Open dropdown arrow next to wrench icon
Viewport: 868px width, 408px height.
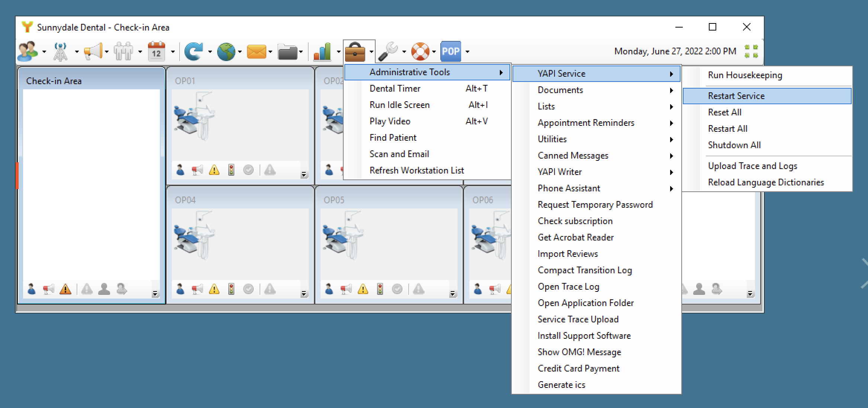pos(404,52)
